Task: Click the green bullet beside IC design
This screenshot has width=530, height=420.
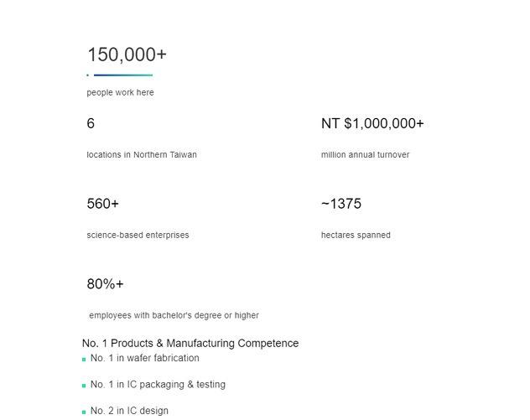Action: pyautogui.click(x=84, y=412)
